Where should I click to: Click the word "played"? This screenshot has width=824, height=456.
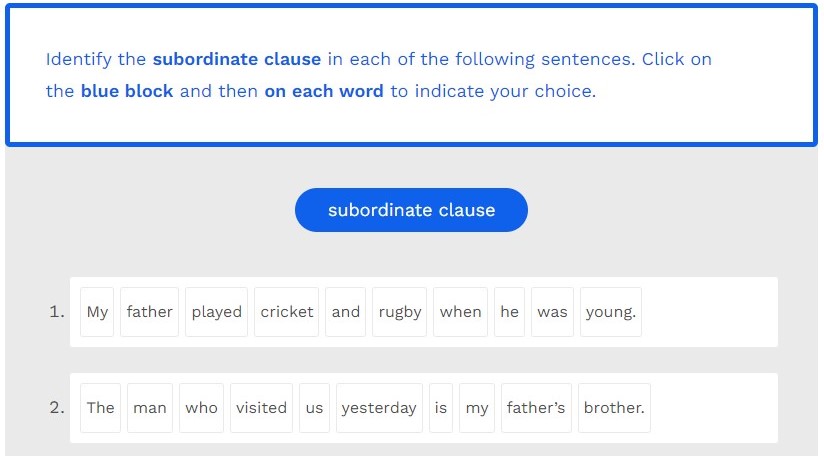pyautogui.click(x=217, y=312)
